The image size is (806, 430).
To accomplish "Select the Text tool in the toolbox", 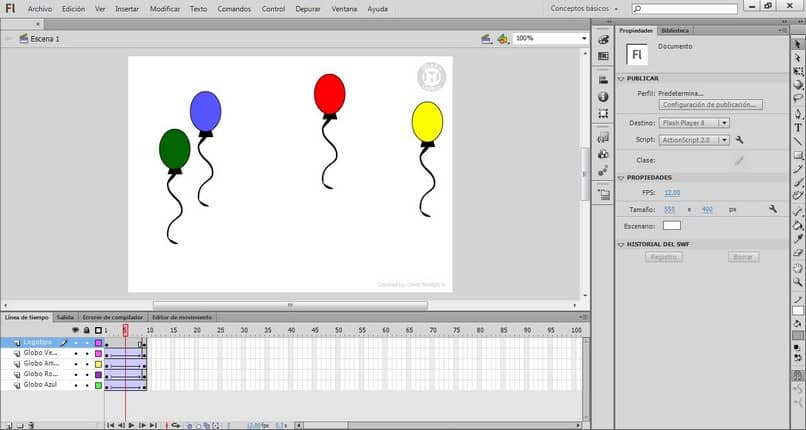I will pyautogui.click(x=798, y=127).
